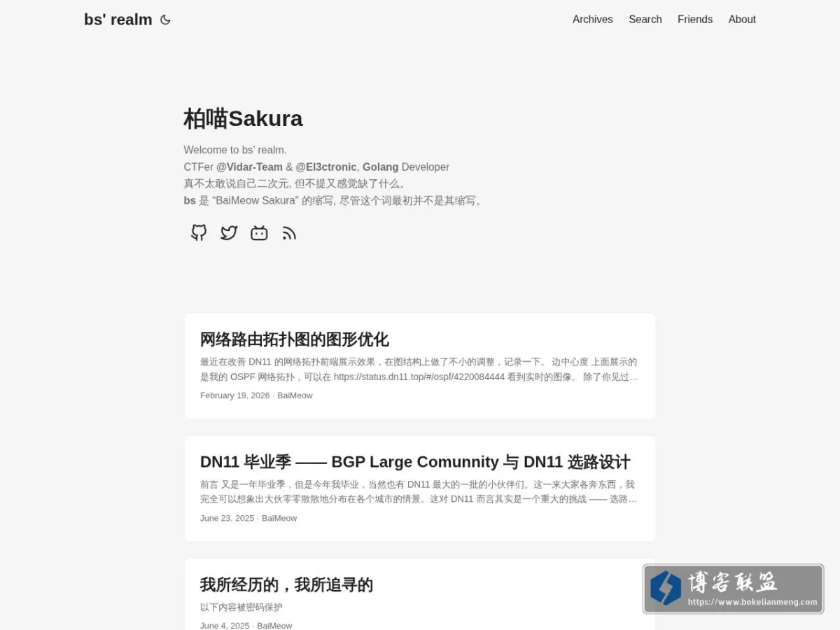Click the Golang Developer text
840x630 pixels.
click(406, 167)
